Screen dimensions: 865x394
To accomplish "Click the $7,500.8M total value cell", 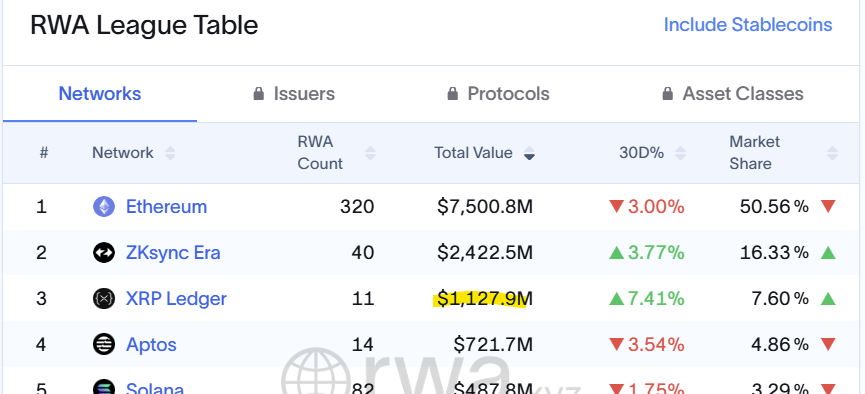I will click(485, 207).
